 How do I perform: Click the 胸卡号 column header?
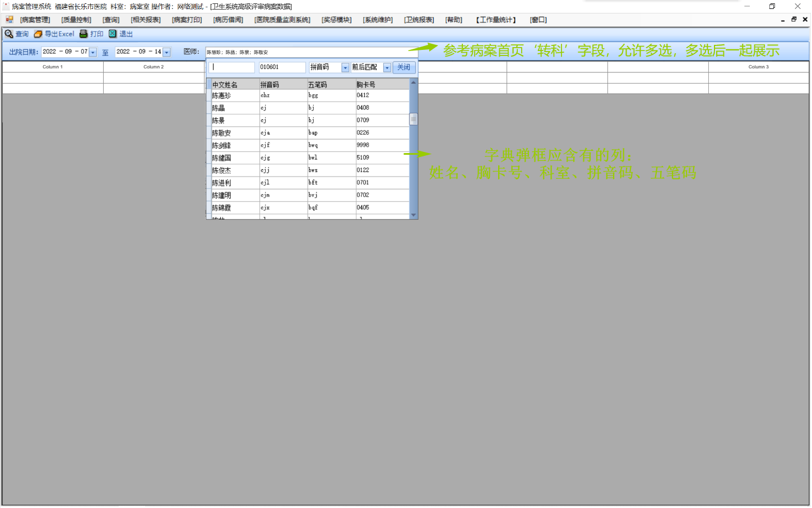(382, 85)
